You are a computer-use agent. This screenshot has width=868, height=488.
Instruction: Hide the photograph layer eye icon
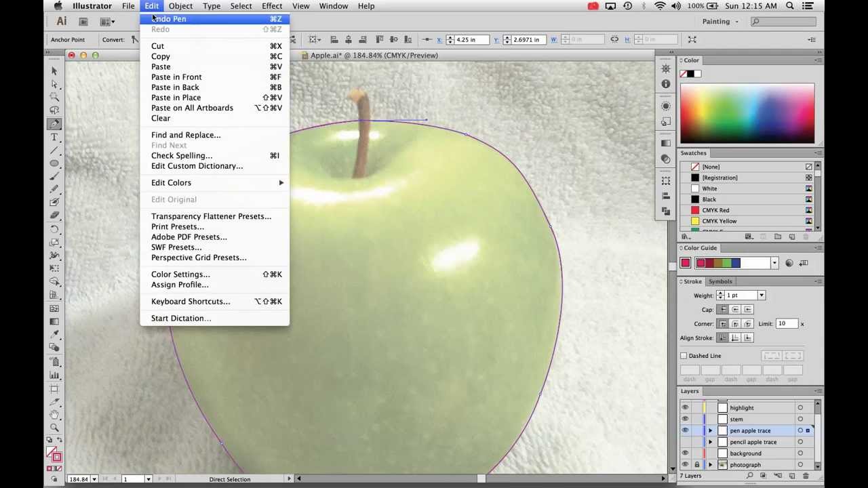tap(685, 465)
